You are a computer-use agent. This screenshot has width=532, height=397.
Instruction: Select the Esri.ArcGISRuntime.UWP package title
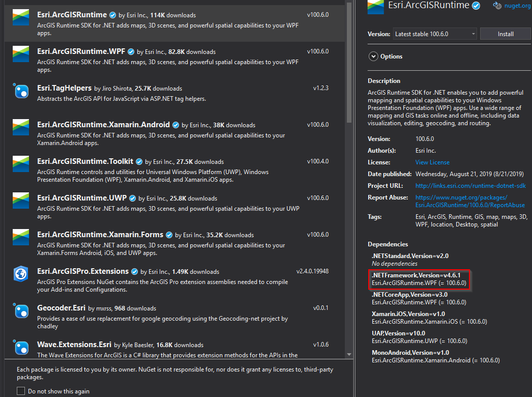point(82,198)
